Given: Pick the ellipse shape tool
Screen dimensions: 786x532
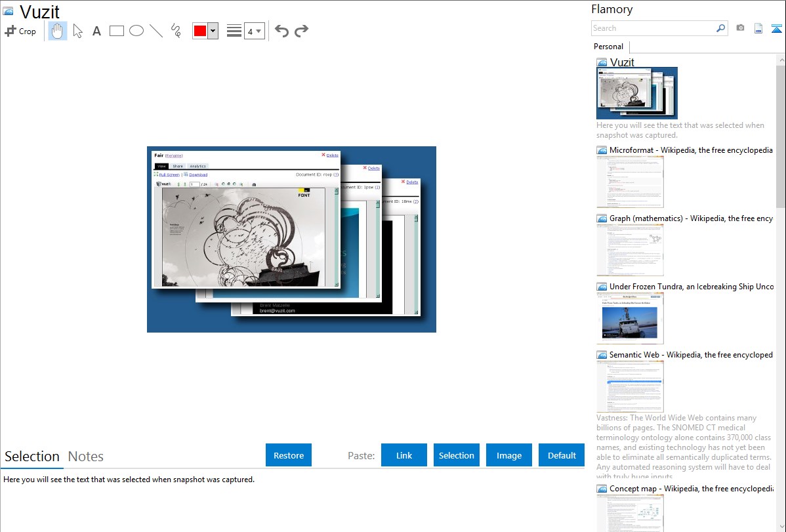Looking at the screenshot, I should (x=136, y=31).
